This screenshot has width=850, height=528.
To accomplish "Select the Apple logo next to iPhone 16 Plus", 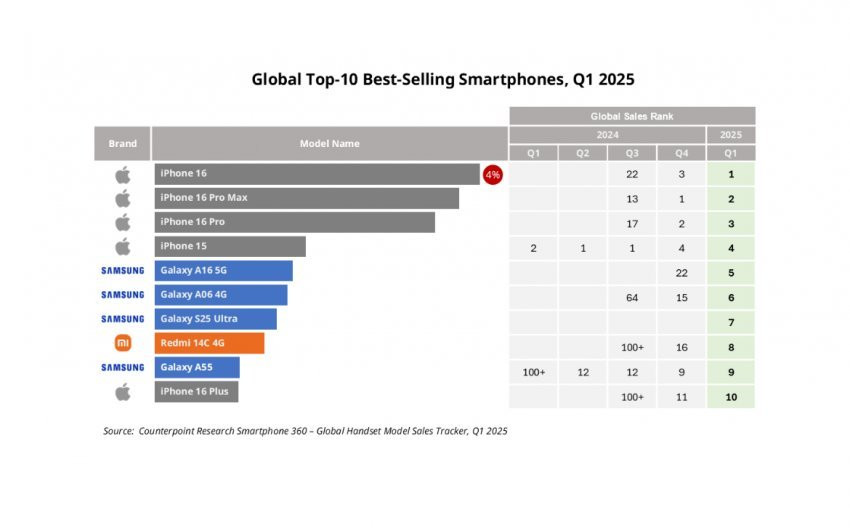I will (122, 391).
